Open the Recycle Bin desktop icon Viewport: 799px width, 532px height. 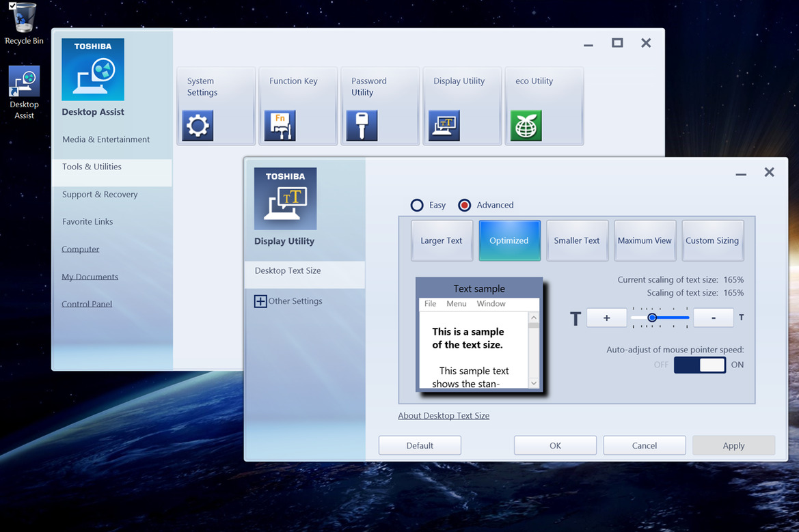(x=23, y=23)
